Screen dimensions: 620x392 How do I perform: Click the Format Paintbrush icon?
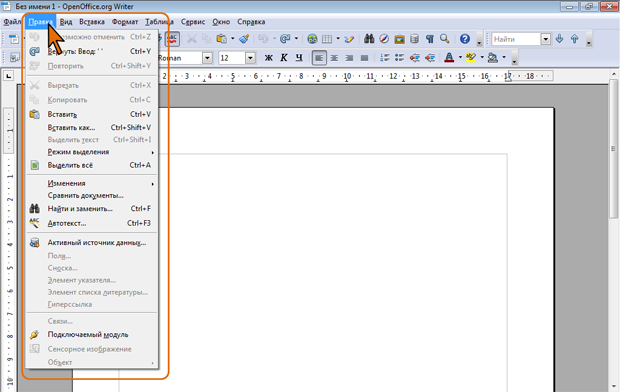(244, 39)
